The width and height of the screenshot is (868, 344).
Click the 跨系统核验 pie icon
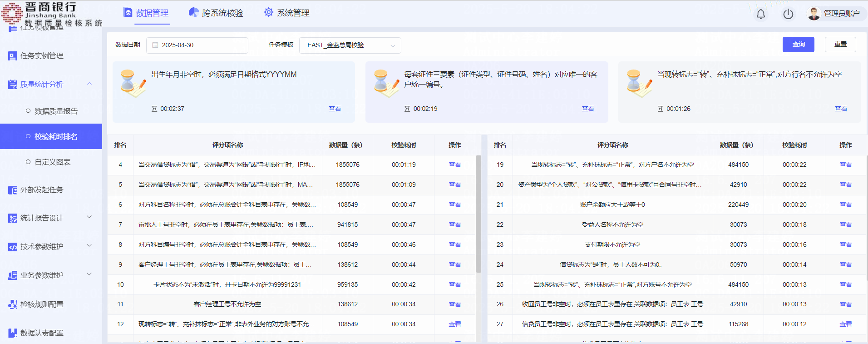click(194, 12)
